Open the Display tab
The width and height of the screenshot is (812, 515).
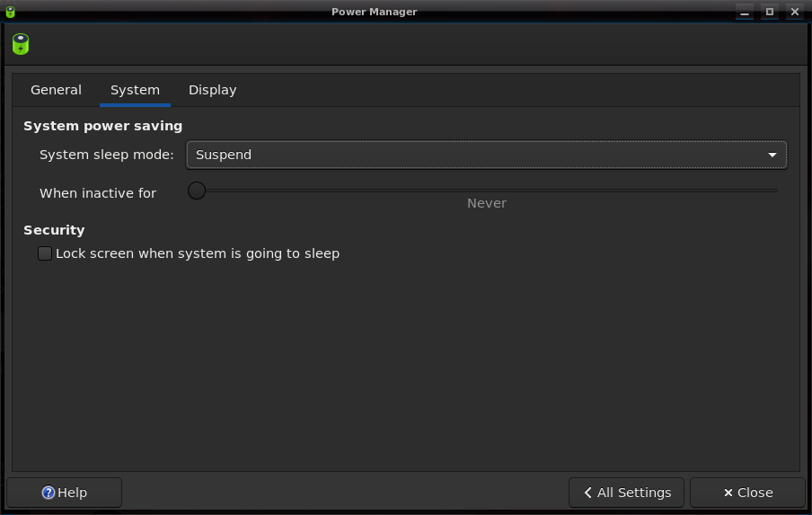[x=212, y=90]
